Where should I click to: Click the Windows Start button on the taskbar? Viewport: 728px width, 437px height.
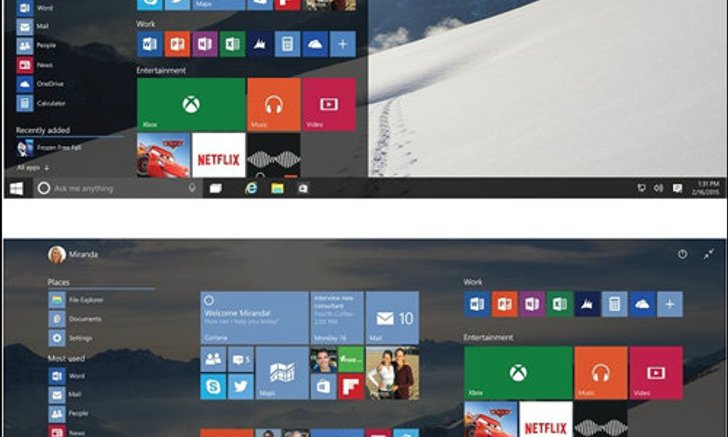pyautogui.click(x=17, y=188)
